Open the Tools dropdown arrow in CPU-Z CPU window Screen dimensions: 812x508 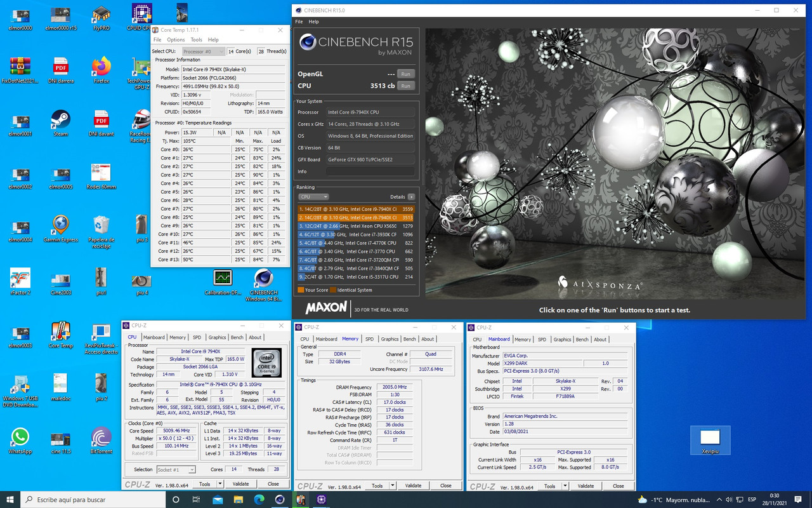pyautogui.click(x=219, y=484)
